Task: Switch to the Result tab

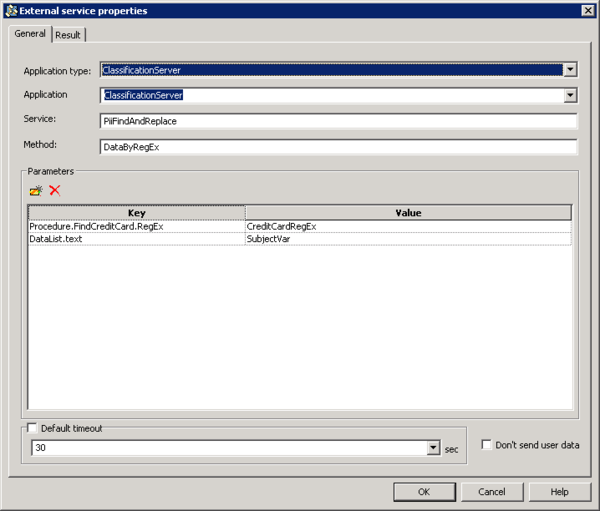Action: pyautogui.click(x=68, y=35)
